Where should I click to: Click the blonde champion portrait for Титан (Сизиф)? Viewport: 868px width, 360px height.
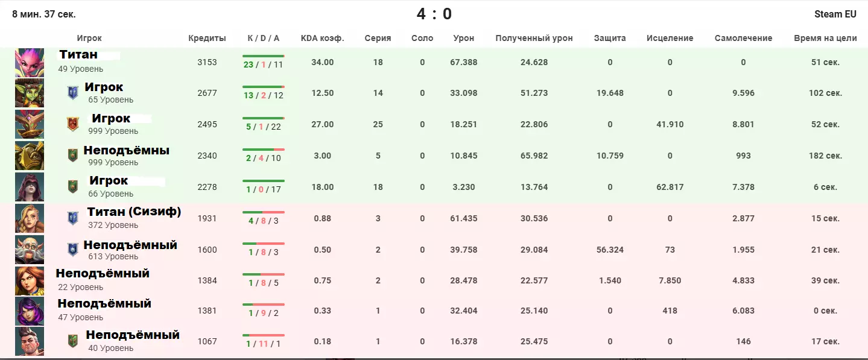click(x=30, y=218)
